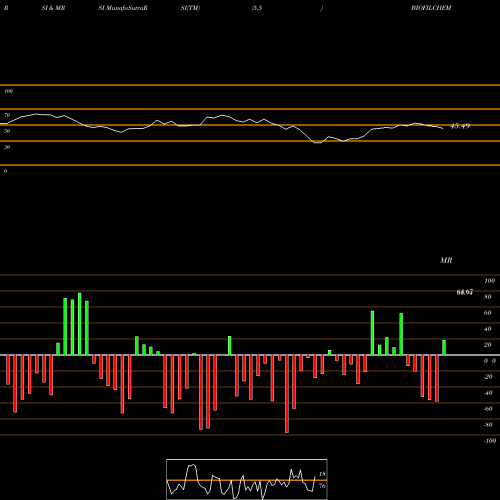
Task: Click the MR 60 axis label
Action: pos(488,313)
